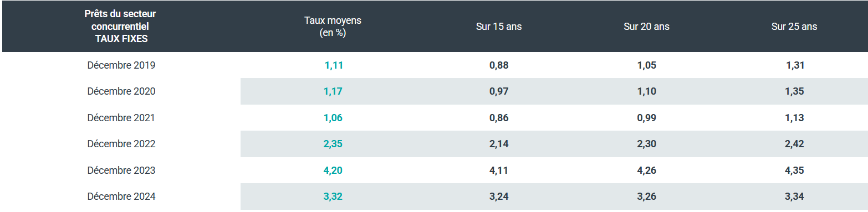Select the teal 4,20 average rate

tap(333, 170)
